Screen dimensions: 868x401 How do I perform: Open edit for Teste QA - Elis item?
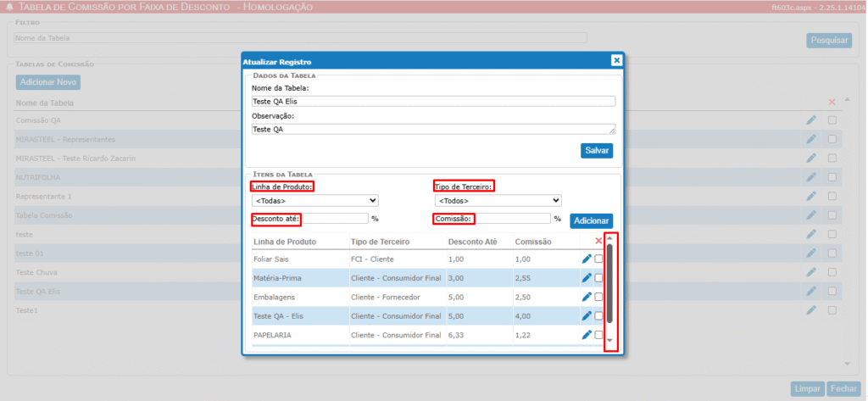pos(587,316)
